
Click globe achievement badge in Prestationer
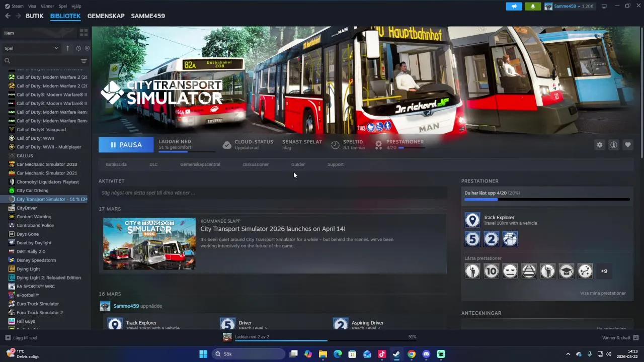(510, 239)
